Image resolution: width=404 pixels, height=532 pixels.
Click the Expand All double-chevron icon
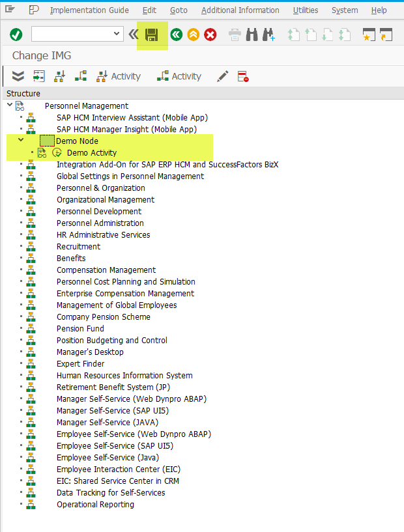pos(18,76)
